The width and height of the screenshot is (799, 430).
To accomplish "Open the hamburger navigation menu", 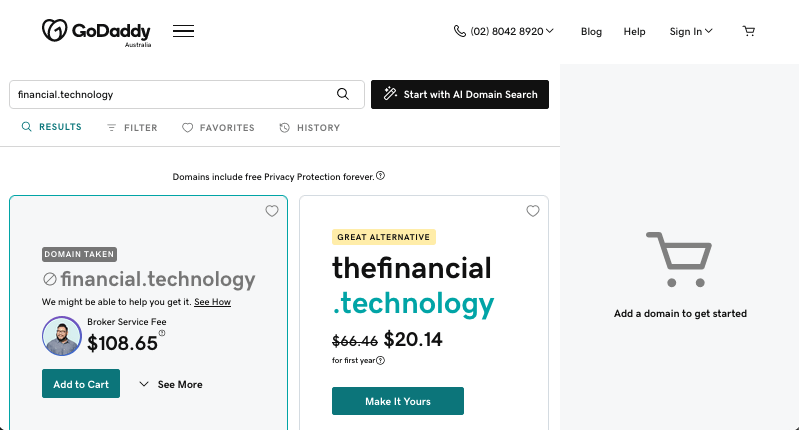I will click(183, 31).
